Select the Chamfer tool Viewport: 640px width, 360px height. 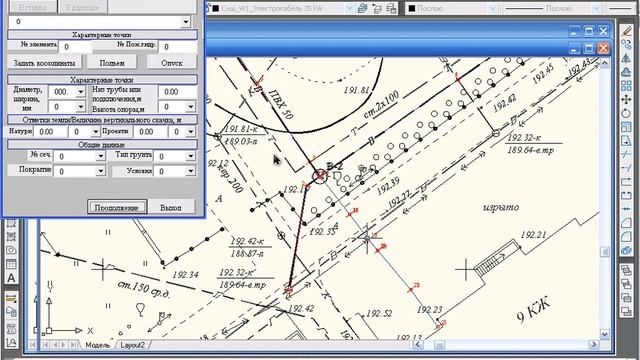click(x=626, y=223)
